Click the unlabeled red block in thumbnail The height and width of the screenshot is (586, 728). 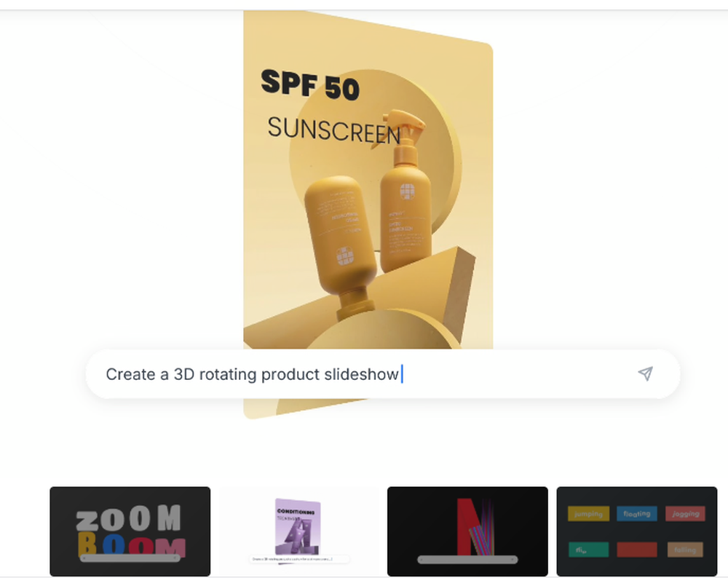637,550
